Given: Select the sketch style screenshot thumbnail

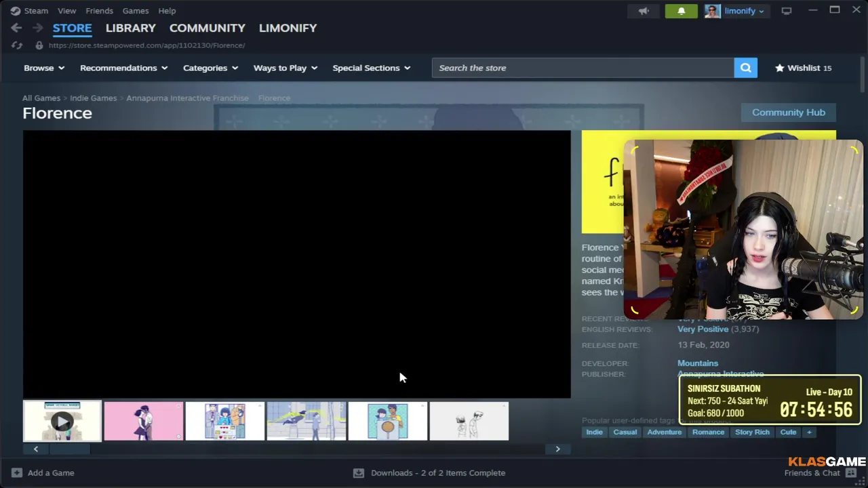Looking at the screenshot, I should click(x=469, y=421).
